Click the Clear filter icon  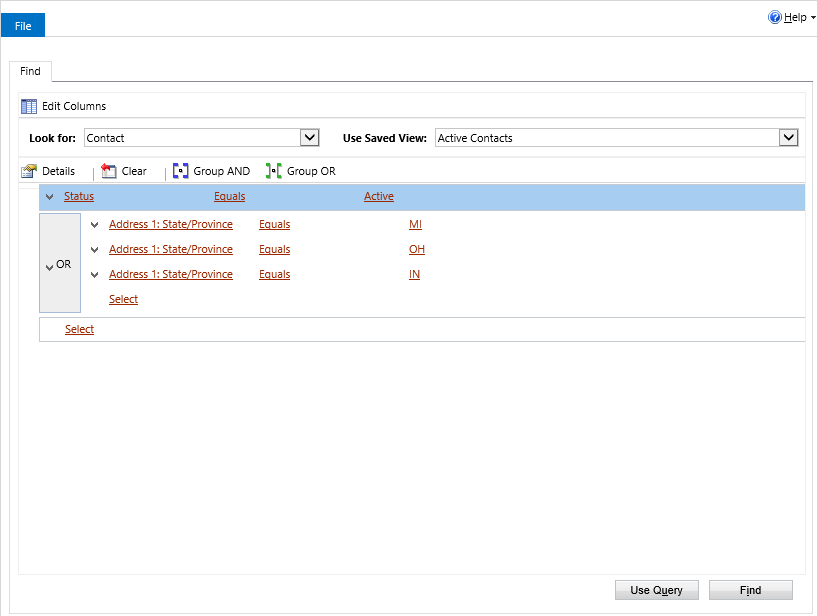108,171
